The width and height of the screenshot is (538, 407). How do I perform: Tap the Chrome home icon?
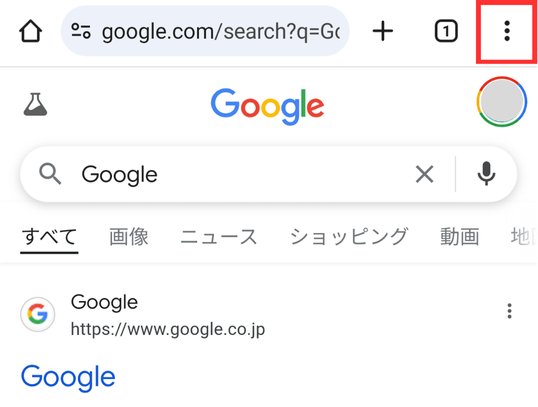click(x=31, y=31)
